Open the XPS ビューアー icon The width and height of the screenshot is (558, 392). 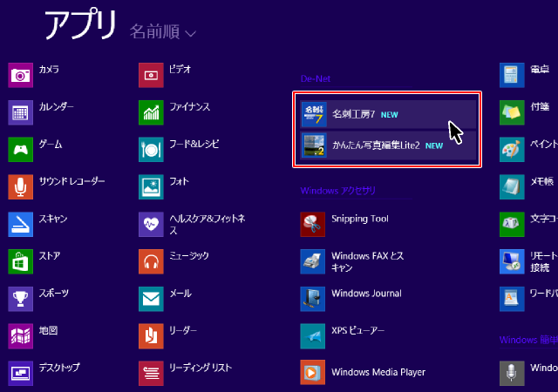(313, 336)
